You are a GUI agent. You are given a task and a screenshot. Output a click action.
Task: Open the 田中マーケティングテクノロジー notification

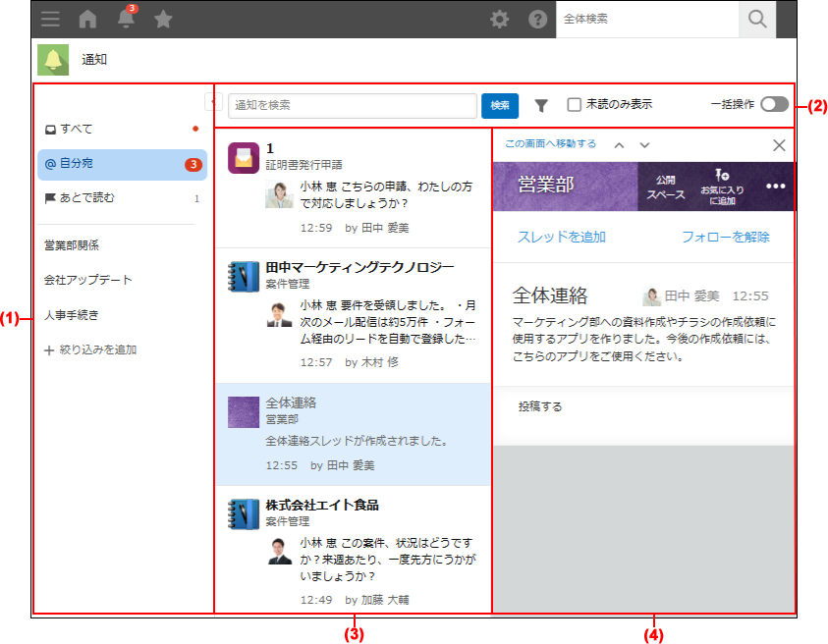pos(353,315)
